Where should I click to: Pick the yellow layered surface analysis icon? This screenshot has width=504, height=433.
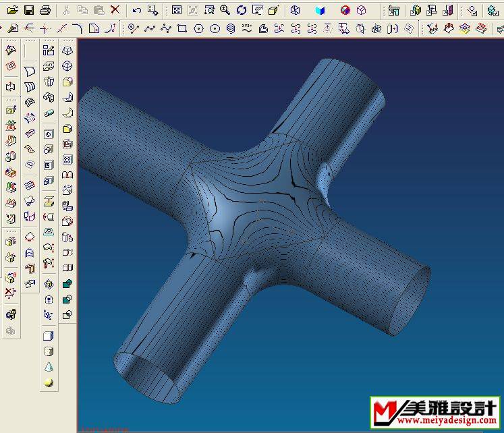click(465, 29)
